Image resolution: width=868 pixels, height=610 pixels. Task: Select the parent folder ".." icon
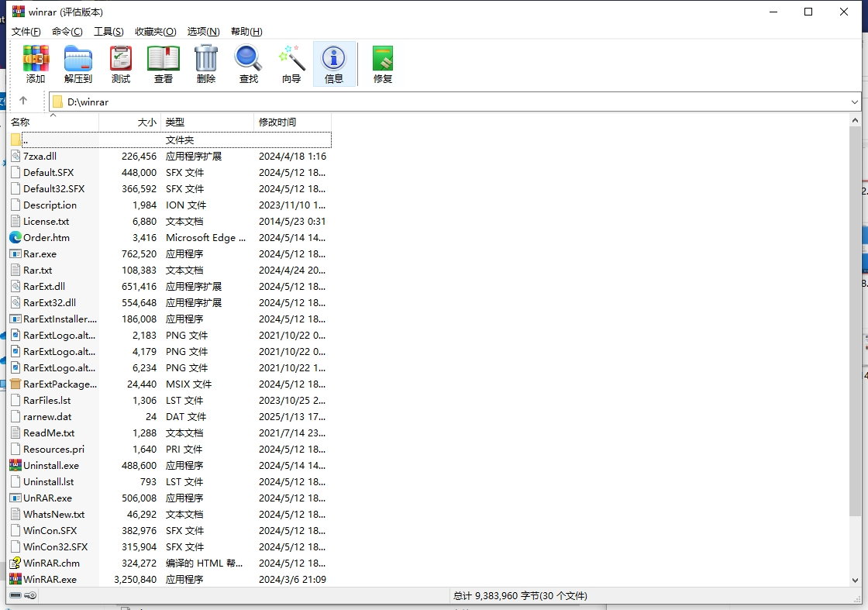[x=15, y=140]
